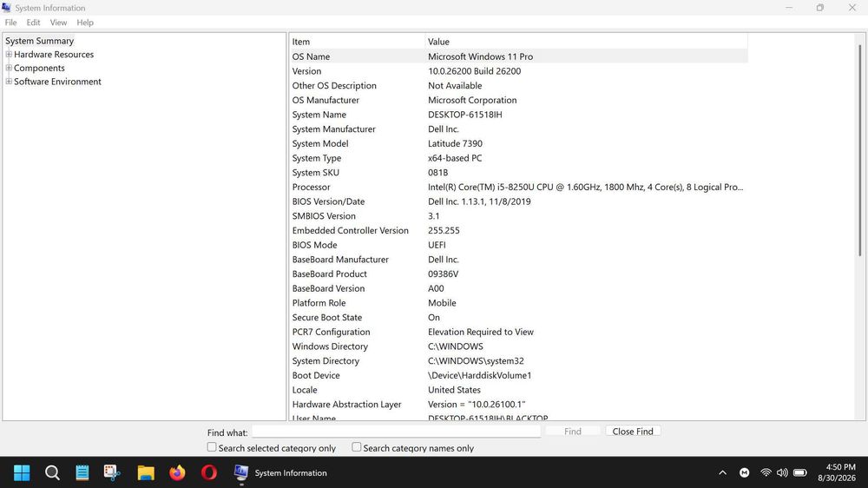Open taskbar Search
Screen dimensions: 868x488
52,472
